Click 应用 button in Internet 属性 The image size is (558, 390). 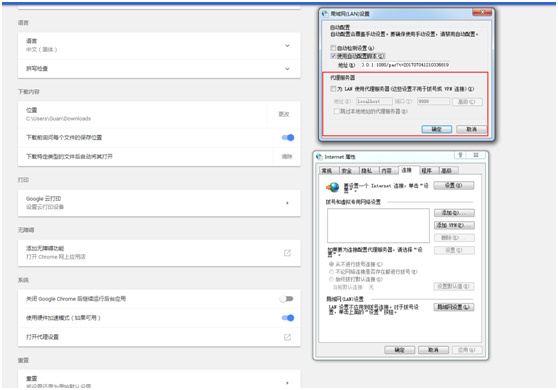pyautogui.click(x=467, y=350)
